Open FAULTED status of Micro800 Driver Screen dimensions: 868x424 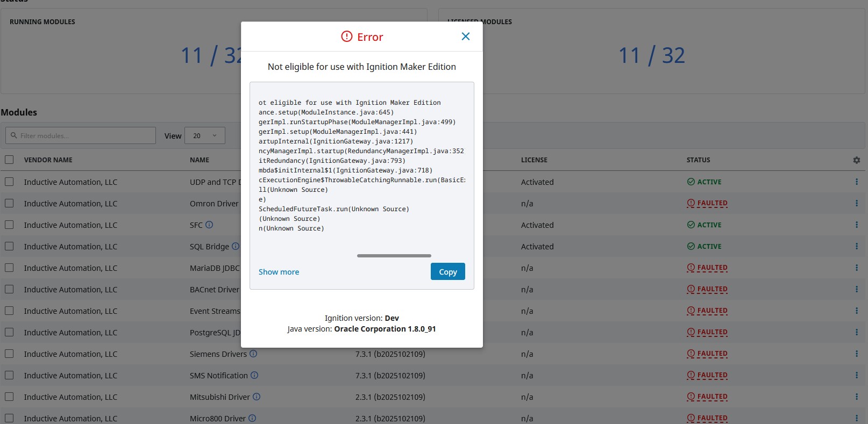click(707, 418)
